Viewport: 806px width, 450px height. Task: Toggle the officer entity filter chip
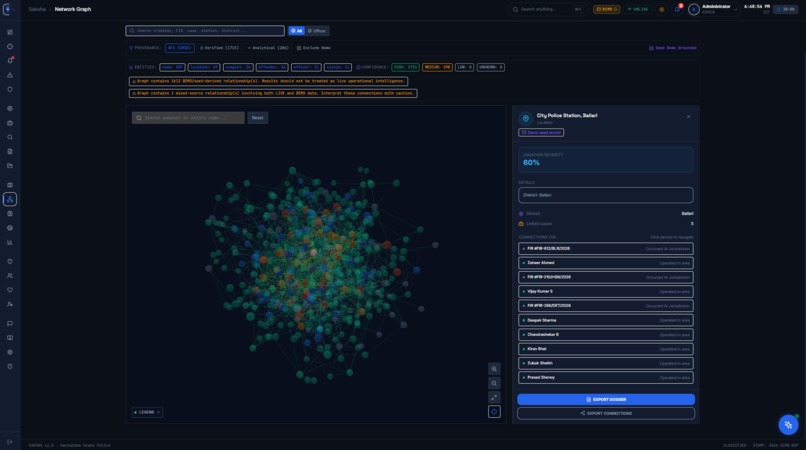(306, 67)
